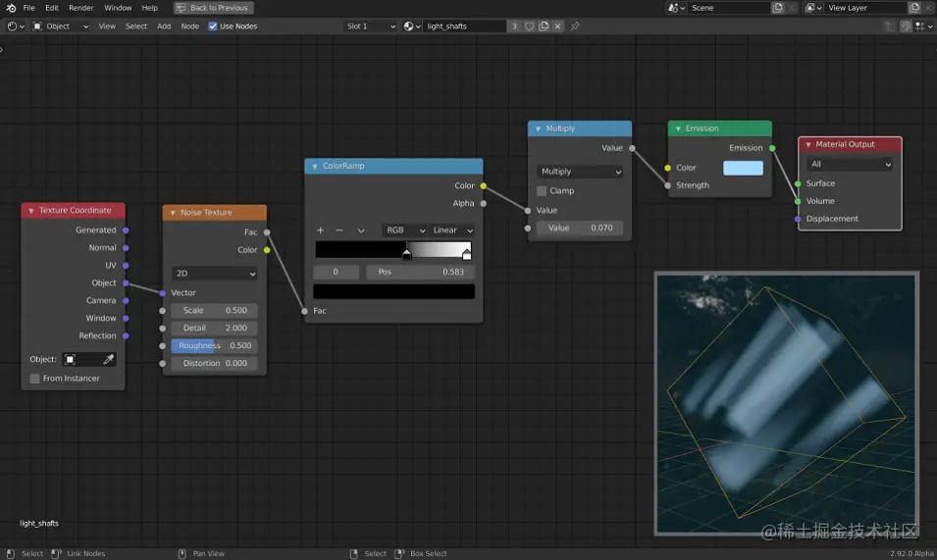This screenshot has height=560, width=937.
Task: Open the Window menu
Action: (x=118, y=8)
